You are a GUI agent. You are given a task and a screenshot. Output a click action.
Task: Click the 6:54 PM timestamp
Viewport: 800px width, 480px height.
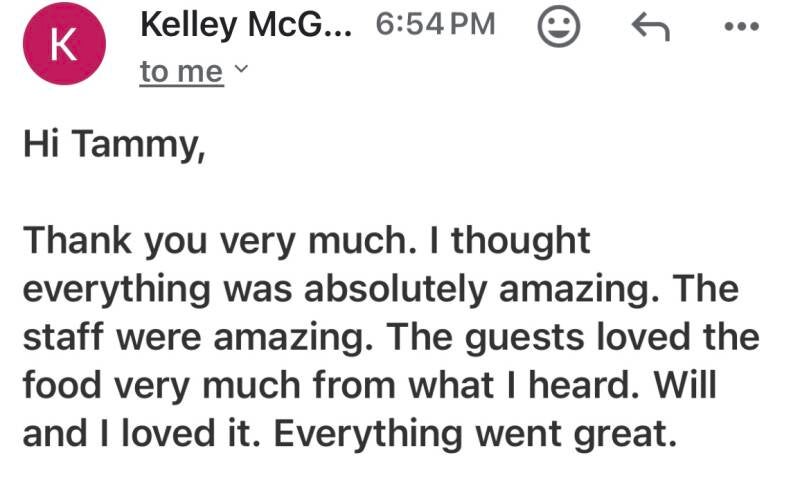pos(435,26)
